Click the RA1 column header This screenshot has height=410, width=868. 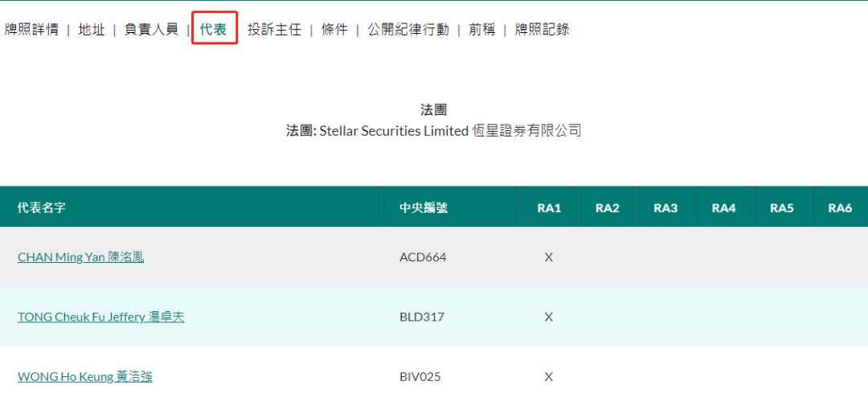click(x=549, y=208)
